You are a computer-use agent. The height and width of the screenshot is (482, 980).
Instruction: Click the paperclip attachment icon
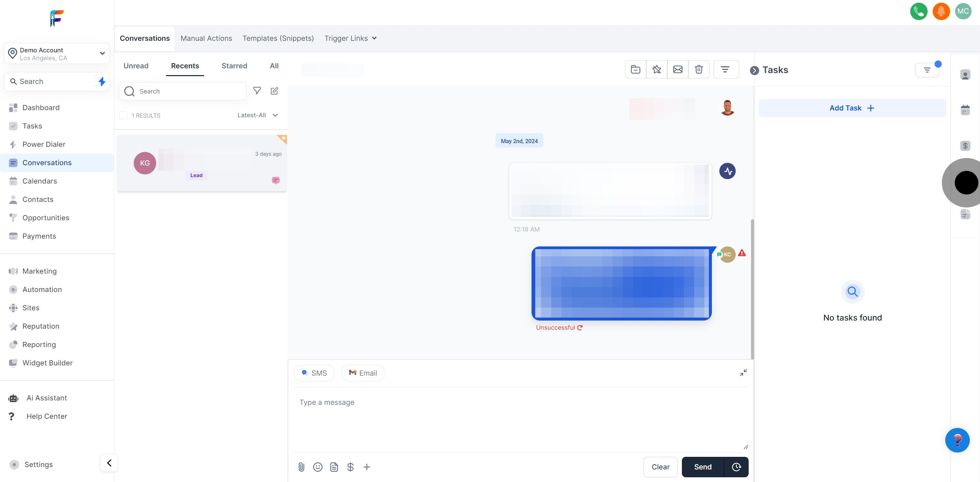(x=301, y=467)
